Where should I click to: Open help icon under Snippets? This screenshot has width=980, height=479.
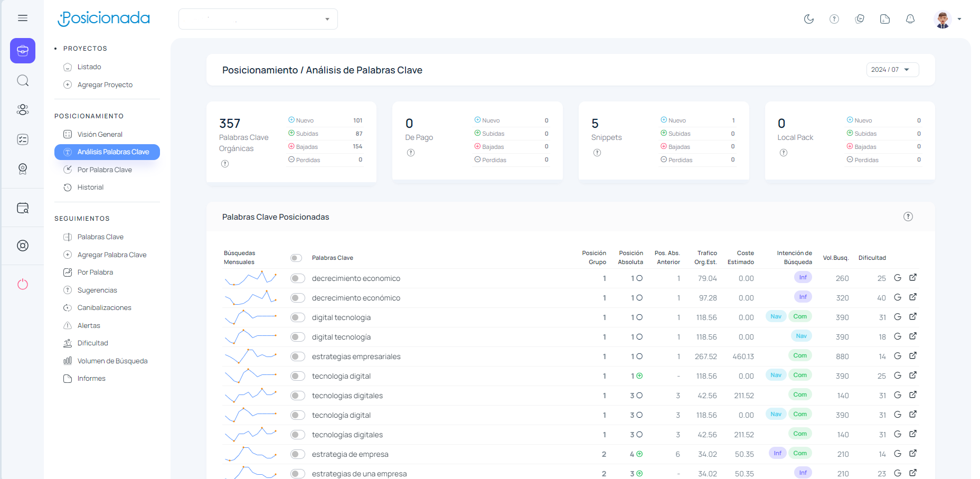pos(597,153)
